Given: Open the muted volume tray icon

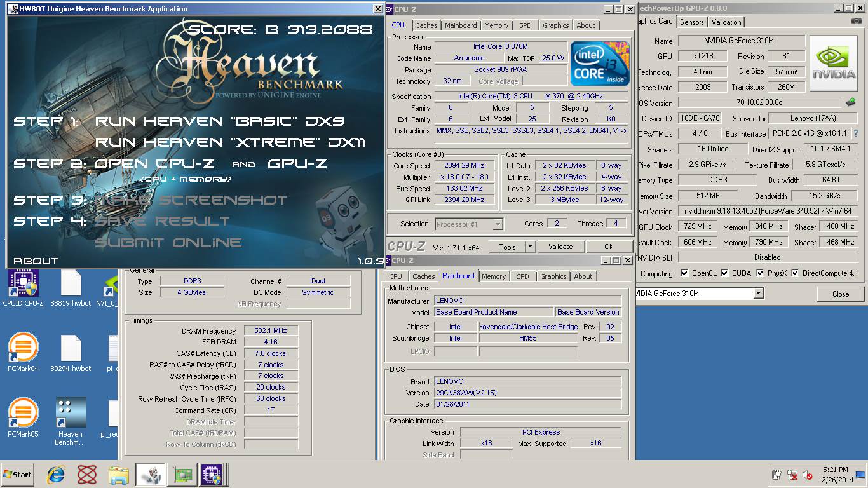Looking at the screenshot, I should click(x=808, y=475).
